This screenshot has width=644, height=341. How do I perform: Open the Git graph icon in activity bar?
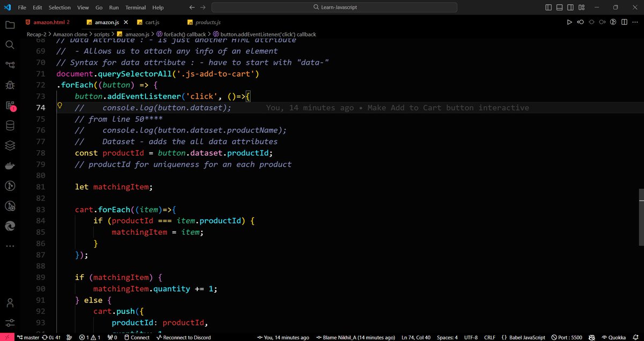click(x=10, y=186)
